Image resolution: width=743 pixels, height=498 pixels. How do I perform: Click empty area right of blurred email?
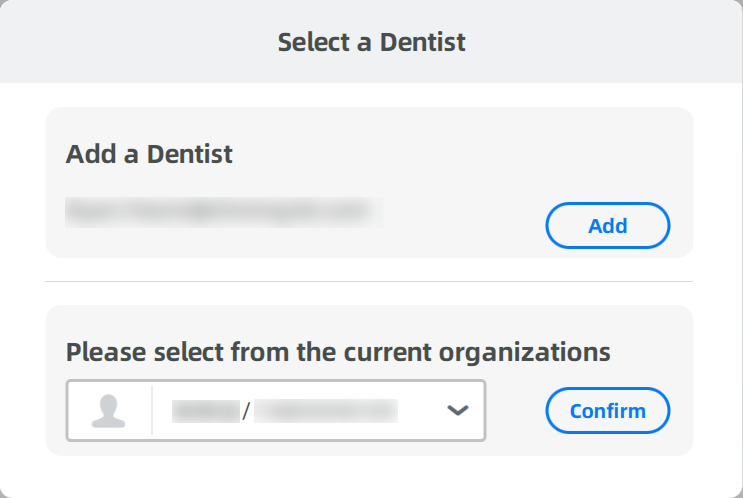(464, 212)
